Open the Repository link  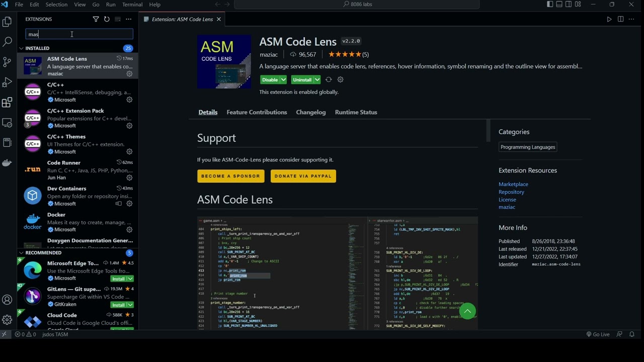(x=511, y=192)
